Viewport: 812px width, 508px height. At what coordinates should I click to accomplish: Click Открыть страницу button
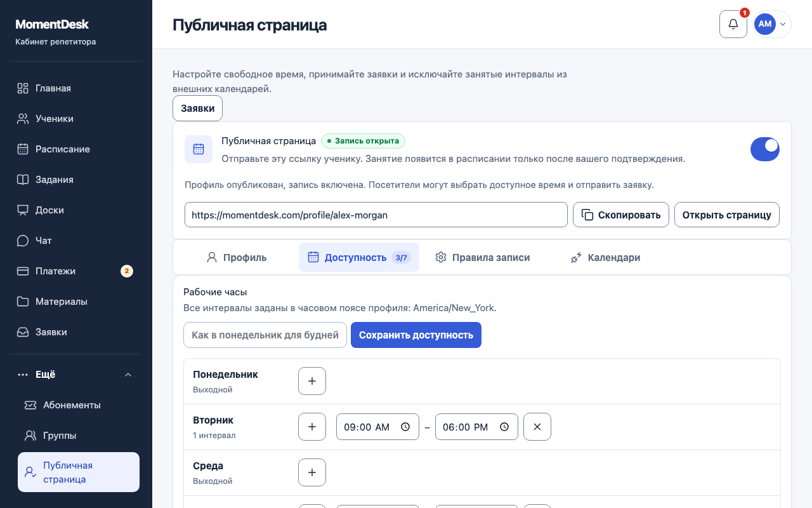pos(727,215)
